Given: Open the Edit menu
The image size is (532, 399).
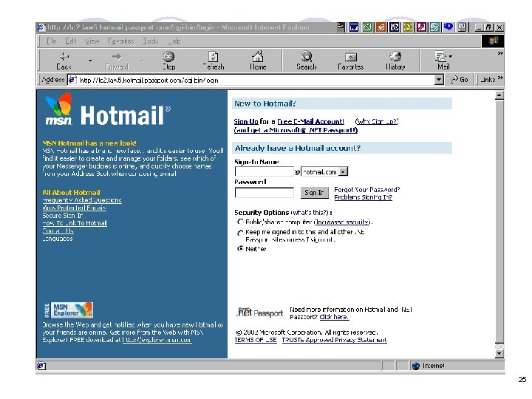Looking at the screenshot, I should click(x=71, y=41).
